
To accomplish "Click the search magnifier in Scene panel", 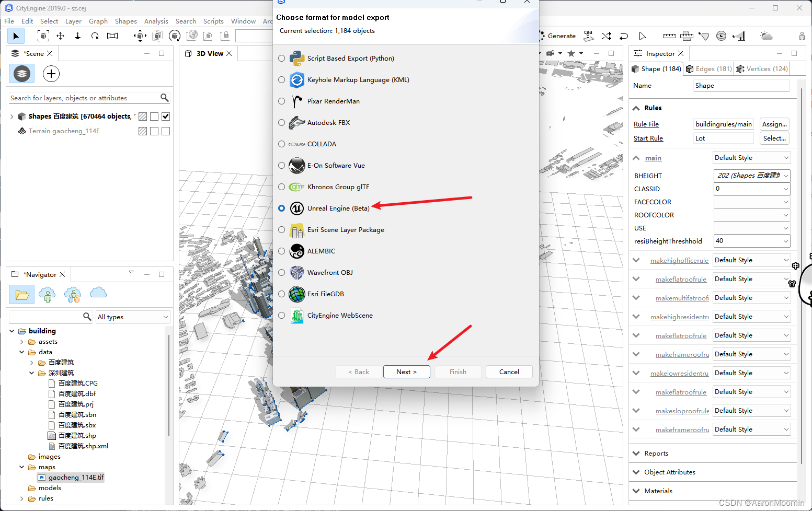I will click(164, 98).
